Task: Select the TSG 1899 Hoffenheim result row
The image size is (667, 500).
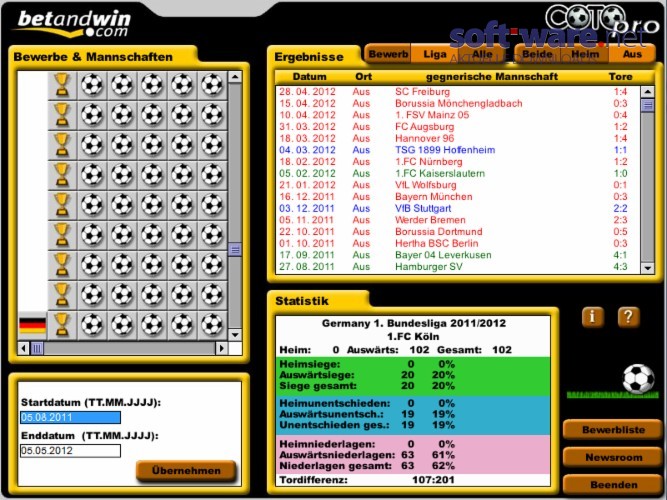Action: 457,150
